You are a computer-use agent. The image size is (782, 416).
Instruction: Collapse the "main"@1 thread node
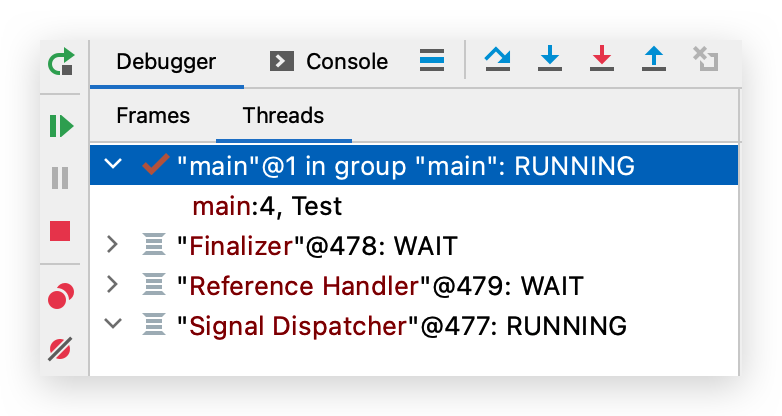112,165
